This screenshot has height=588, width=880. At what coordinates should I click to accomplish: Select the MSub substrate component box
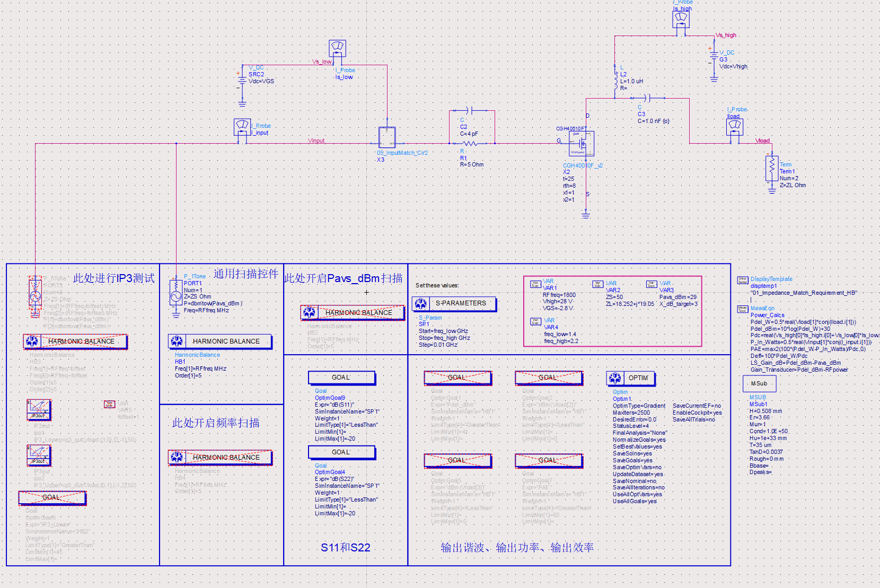point(760,384)
